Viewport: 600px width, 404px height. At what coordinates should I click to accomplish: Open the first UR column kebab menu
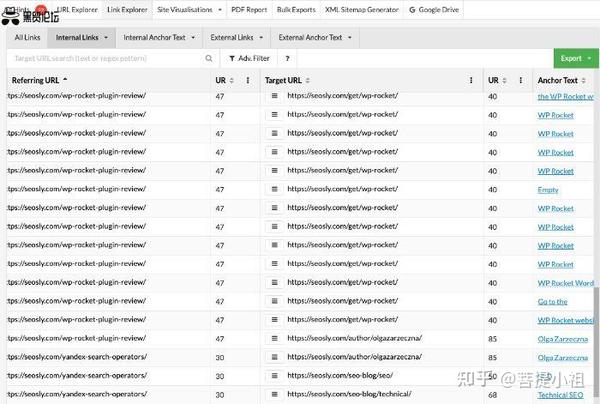coord(248,80)
